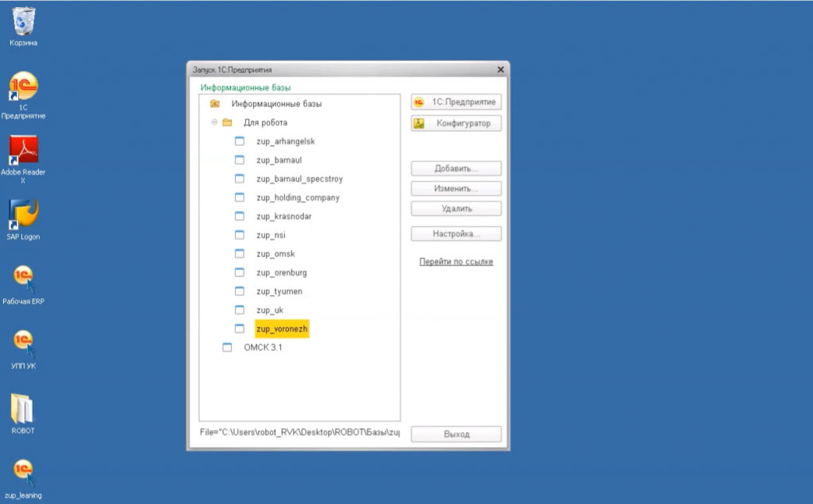Open the Adobe Reader X desktop shortcut

(23, 160)
